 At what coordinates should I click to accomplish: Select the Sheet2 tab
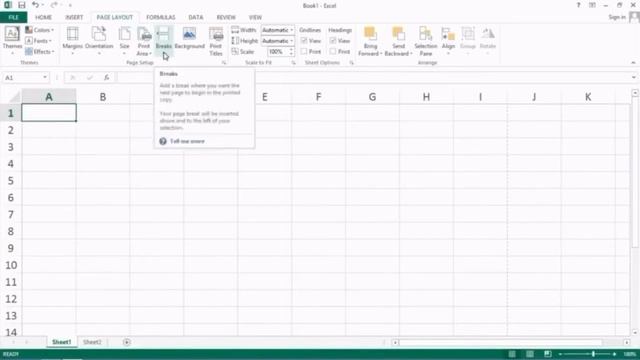tap(92, 342)
